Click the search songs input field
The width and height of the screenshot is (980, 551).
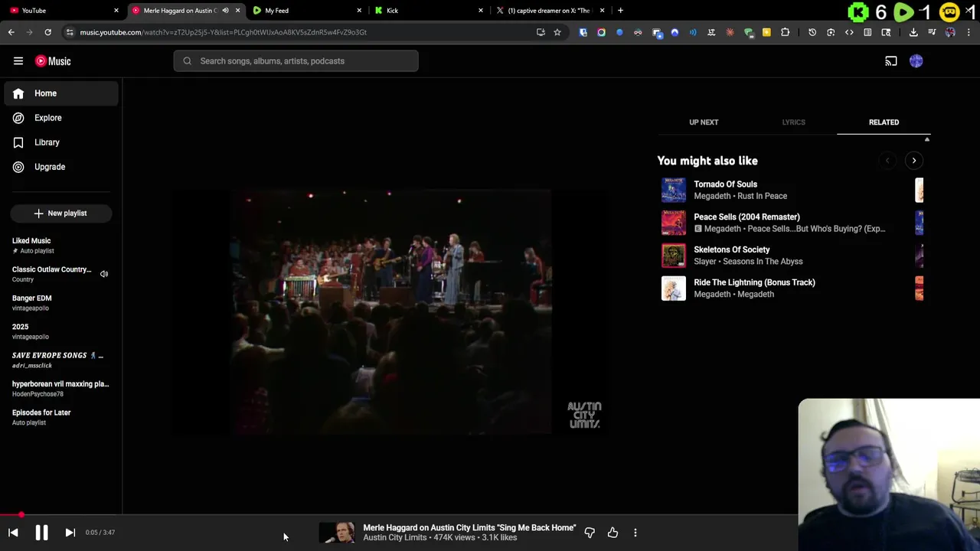pos(296,61)
